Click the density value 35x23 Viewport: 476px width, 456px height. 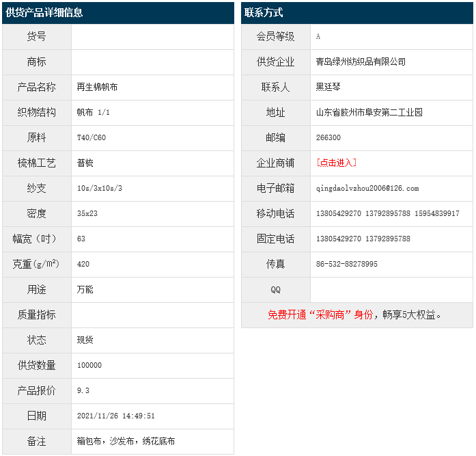click(x=87, y=213)
